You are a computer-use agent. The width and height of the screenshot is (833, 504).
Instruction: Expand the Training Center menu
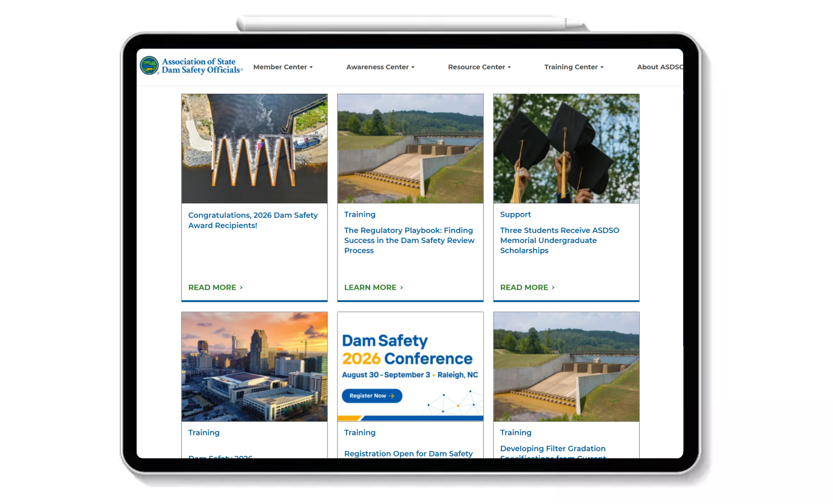pos(574,67)
